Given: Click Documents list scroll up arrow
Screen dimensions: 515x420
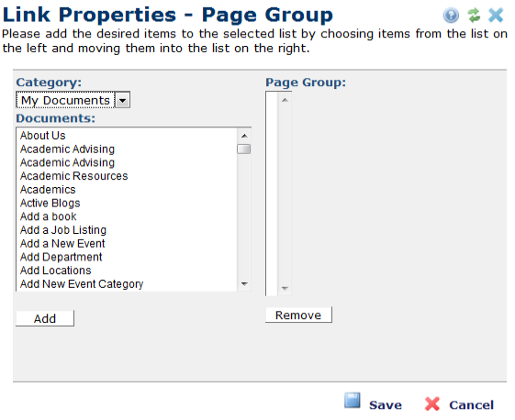Looking at the screenshot, I should point(244,136).
